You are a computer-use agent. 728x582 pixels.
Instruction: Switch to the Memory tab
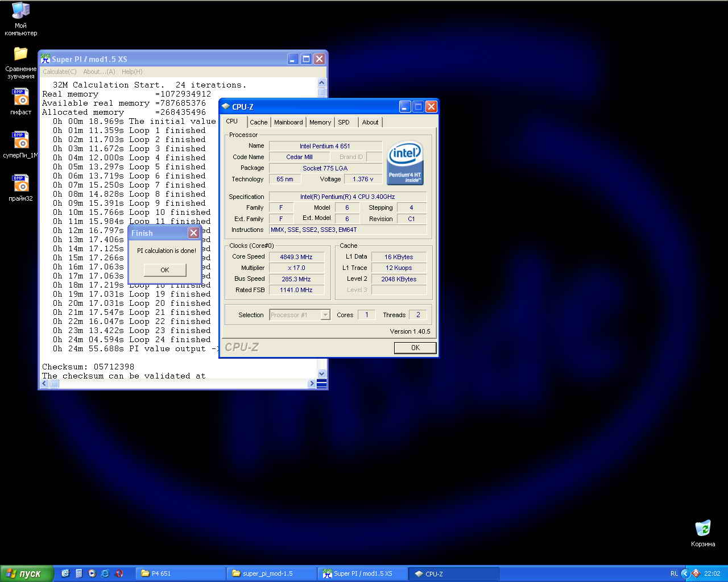click(320, 122)
